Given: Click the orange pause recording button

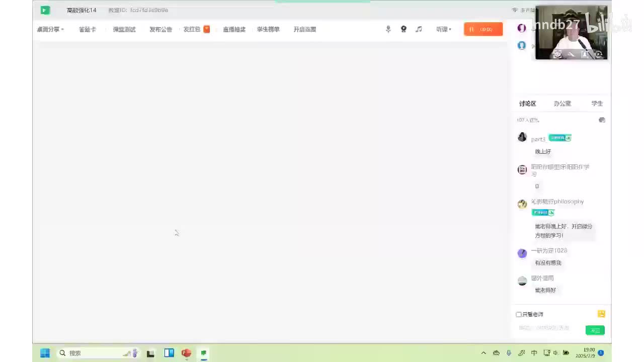Looking at the screenshot, I should [483, 29].
